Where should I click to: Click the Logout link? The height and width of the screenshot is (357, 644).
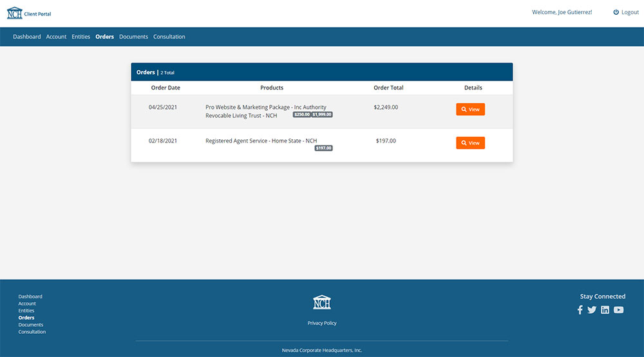pyautogui.click(x=630, y=12)
